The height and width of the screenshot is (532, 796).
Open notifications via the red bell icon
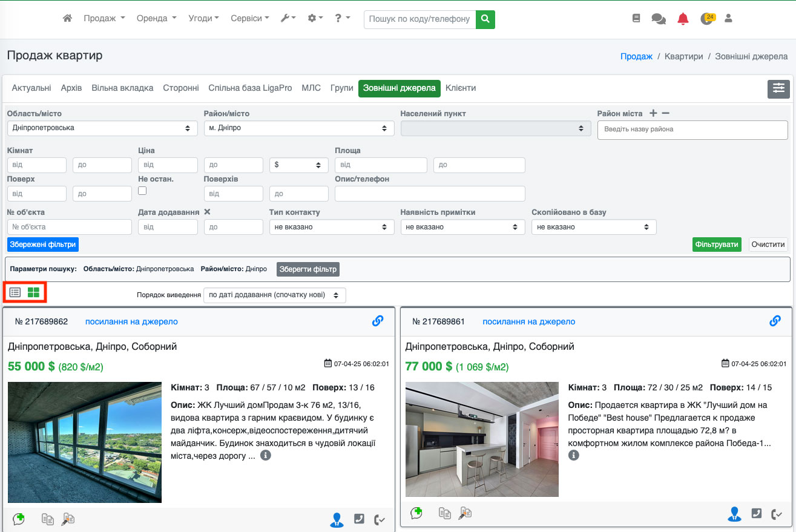pos(683,19)
